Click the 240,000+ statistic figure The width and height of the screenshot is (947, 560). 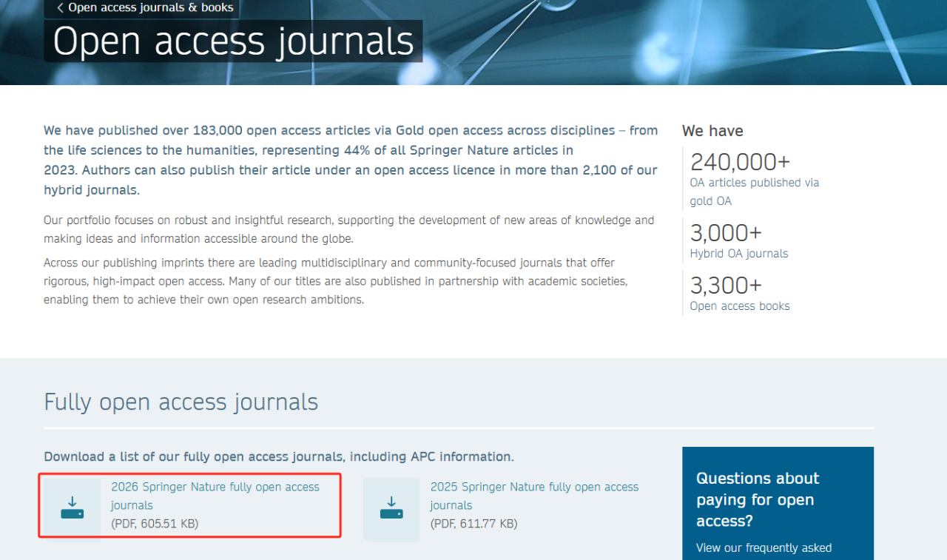(x=740, y=161)
